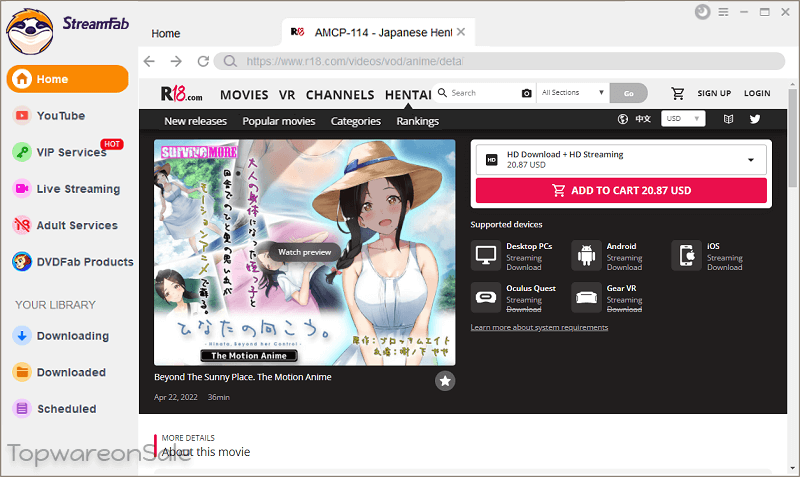The image size is (800, 477).
Task: Add movie to favorites with star icon
Action: click(x=445, y=381)
